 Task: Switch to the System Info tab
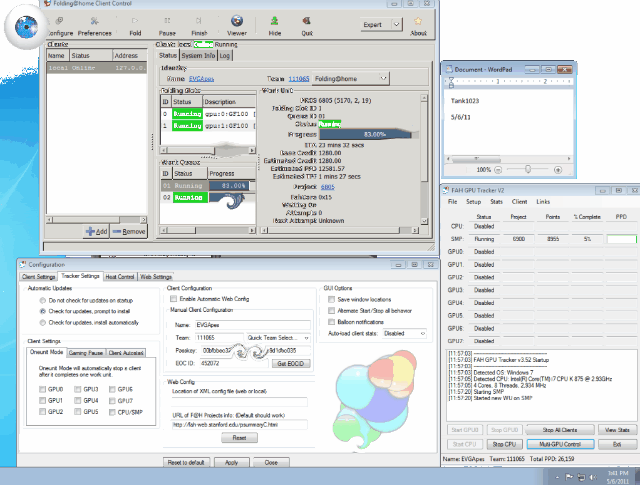197,56
